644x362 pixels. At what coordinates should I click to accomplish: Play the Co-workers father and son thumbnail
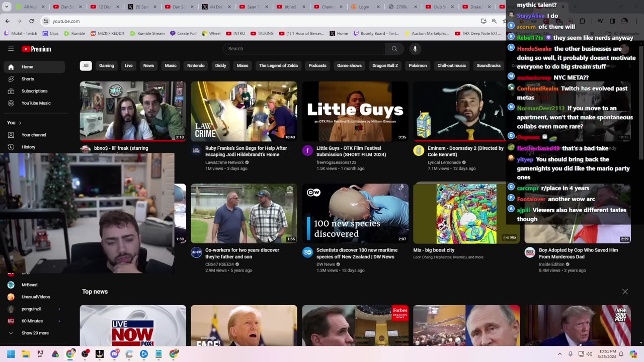click(x=244, y=213)
